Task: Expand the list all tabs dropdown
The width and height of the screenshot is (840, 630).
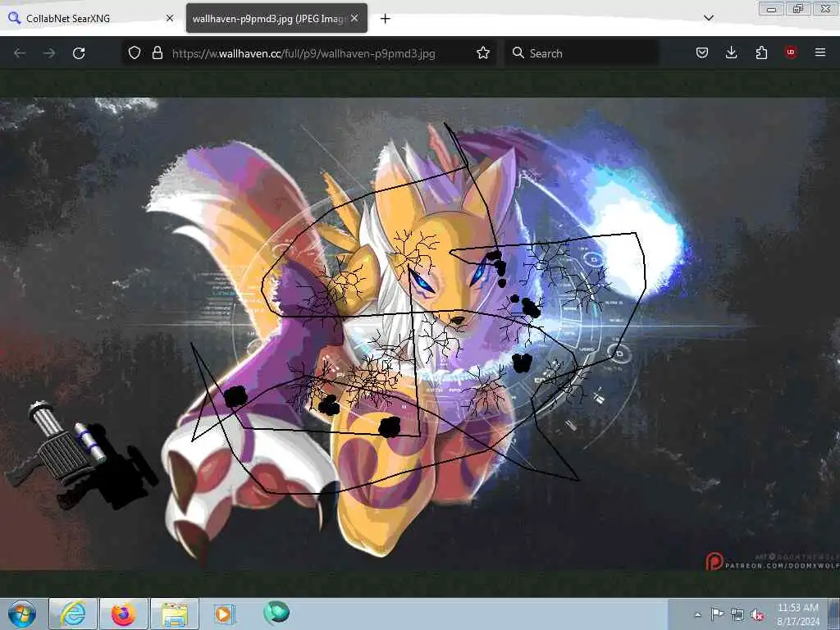Action: (708, 18)
